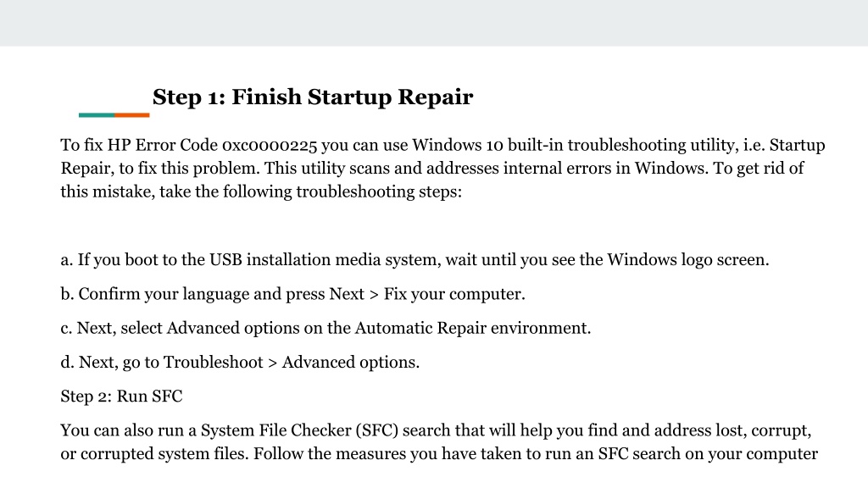Screen dimensions: 868x488
Task: Click the 'Step 1: Finish Startup Repair' heading
Action: pos(313,97)
